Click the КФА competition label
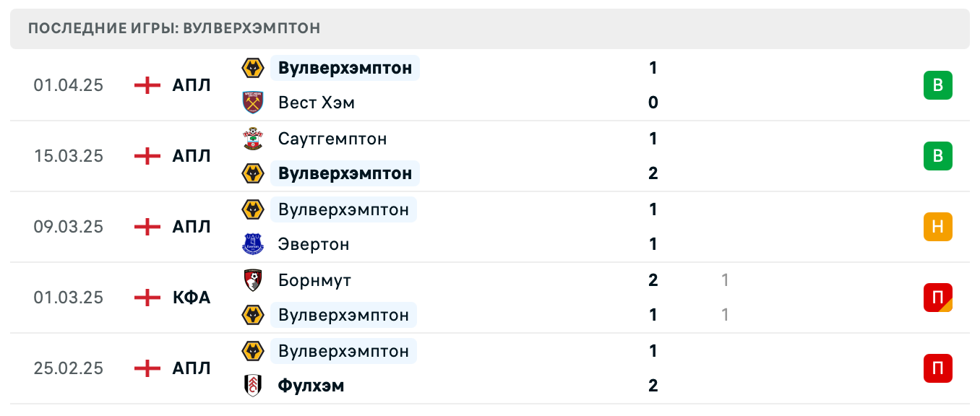The height and width of the screenshot is (416, 980). click(x=191, y=298)
